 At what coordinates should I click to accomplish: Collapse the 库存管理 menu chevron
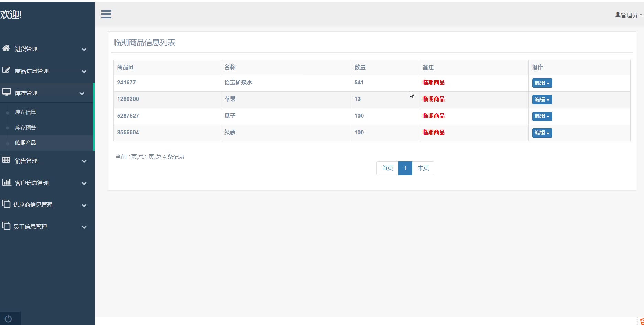point(82,93)
